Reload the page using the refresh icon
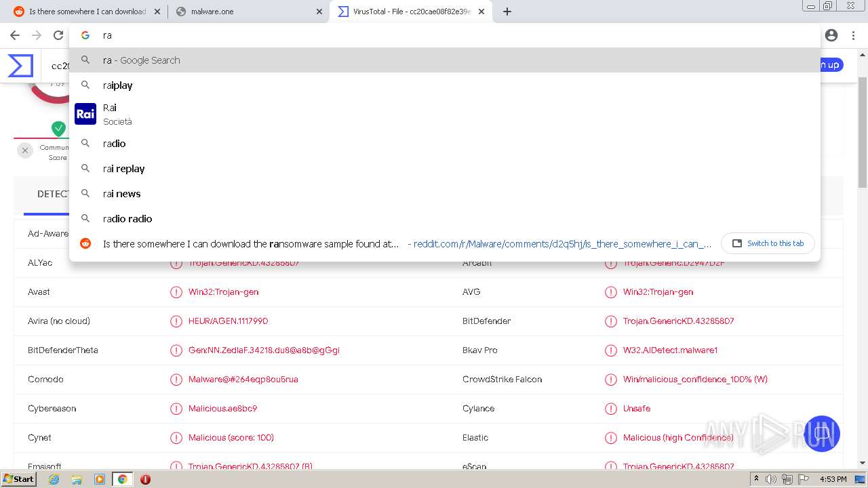The width and height of the screenshot is (868, 488). pyautogui.click(x=58, y=35)
